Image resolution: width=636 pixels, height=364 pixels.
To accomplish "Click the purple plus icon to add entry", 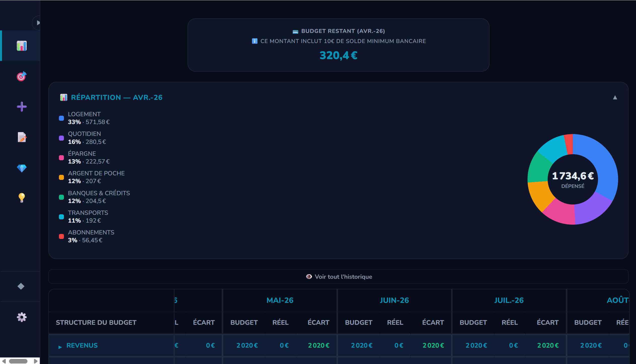I will [22, 107].
